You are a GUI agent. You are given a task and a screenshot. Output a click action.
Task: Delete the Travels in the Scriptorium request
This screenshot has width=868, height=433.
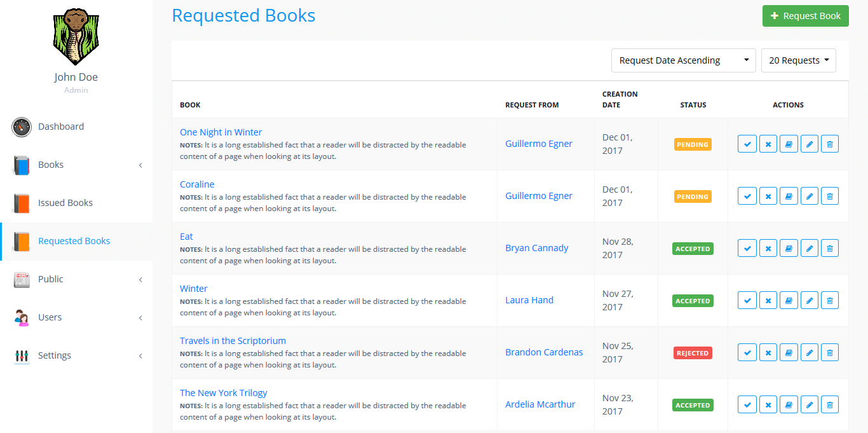click(x=829, y=353)
